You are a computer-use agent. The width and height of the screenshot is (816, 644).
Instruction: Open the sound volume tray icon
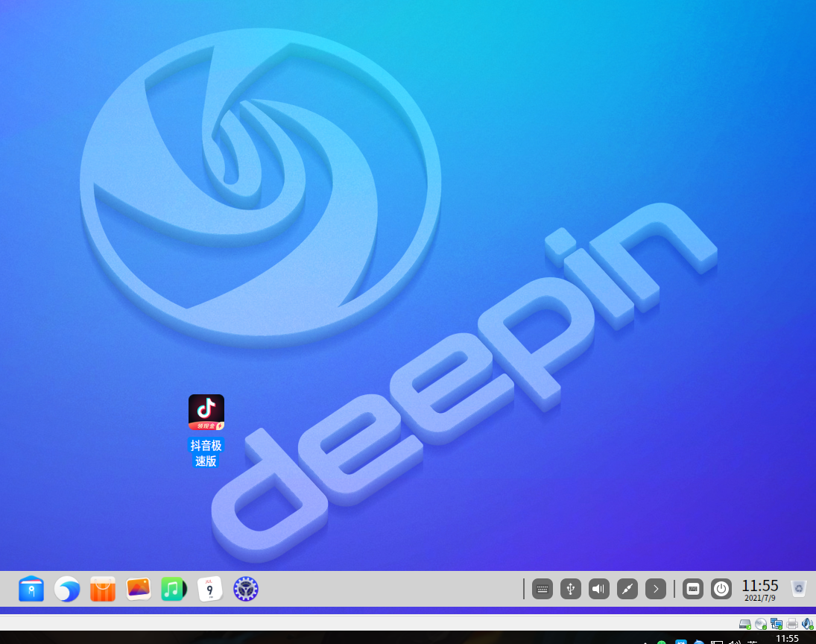coord(599,589)
